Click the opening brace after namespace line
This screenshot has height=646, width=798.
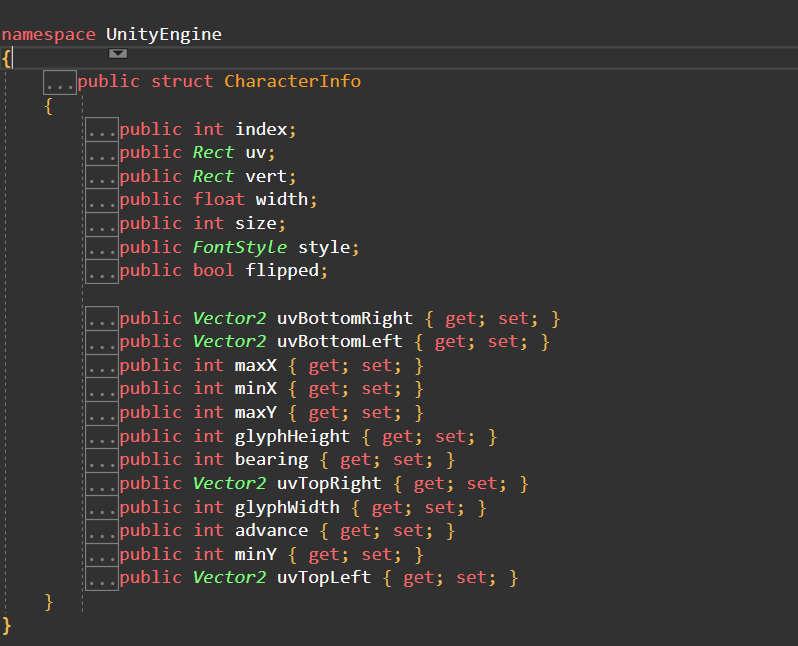(x=6, y=58)
